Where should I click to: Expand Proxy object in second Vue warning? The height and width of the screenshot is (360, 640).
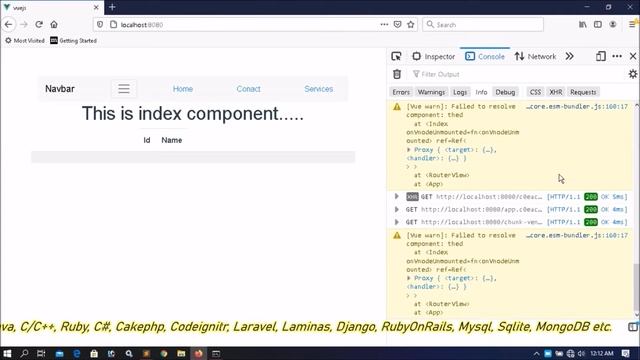pos(409,278)
